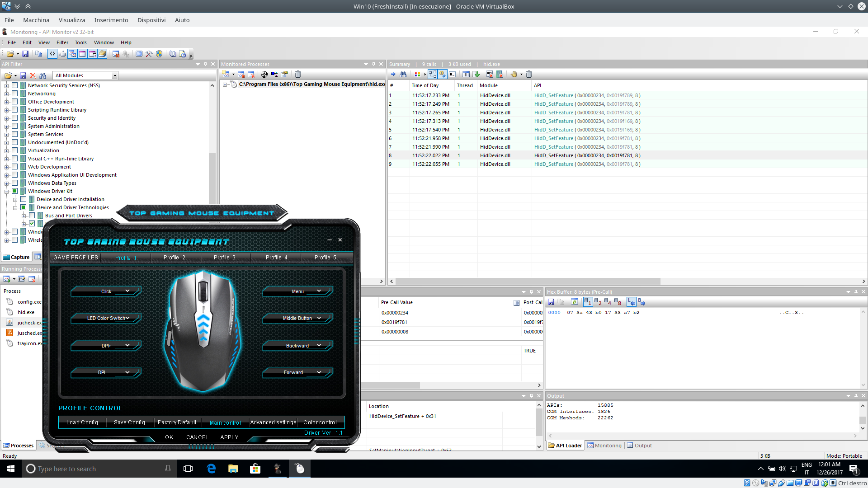Open File Explorer from the taskbar

(233, 469)
